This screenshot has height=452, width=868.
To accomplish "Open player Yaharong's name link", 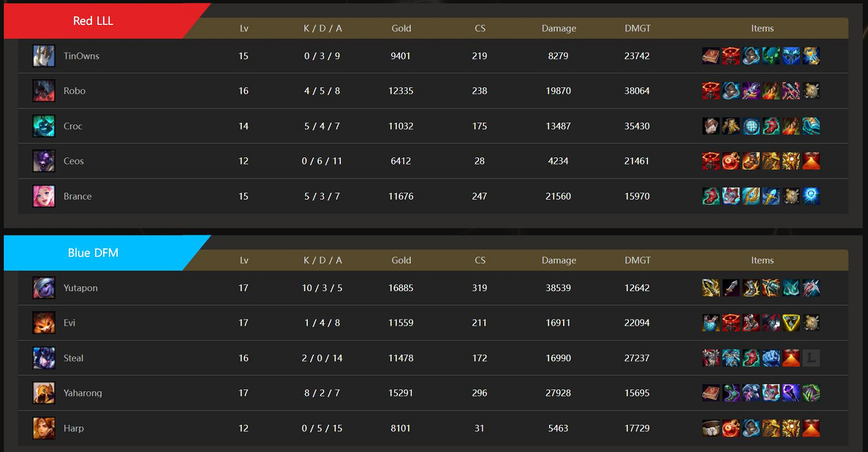I will click(83, 393).
